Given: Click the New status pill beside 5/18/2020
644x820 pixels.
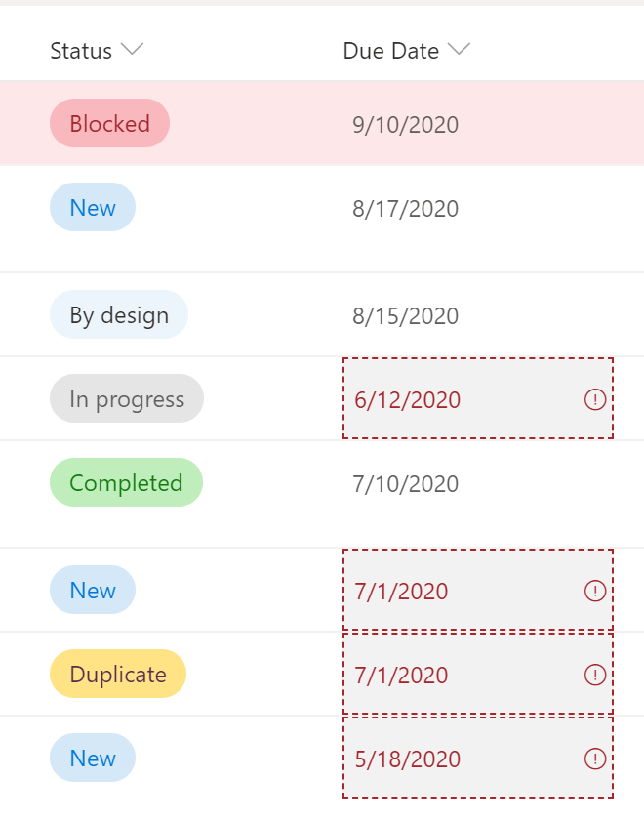Looking at the screenshot, I should point(93,758).
